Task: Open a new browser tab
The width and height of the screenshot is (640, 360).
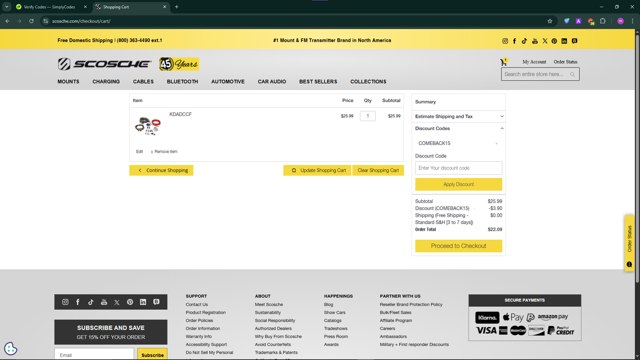Action: coord(176,7)
